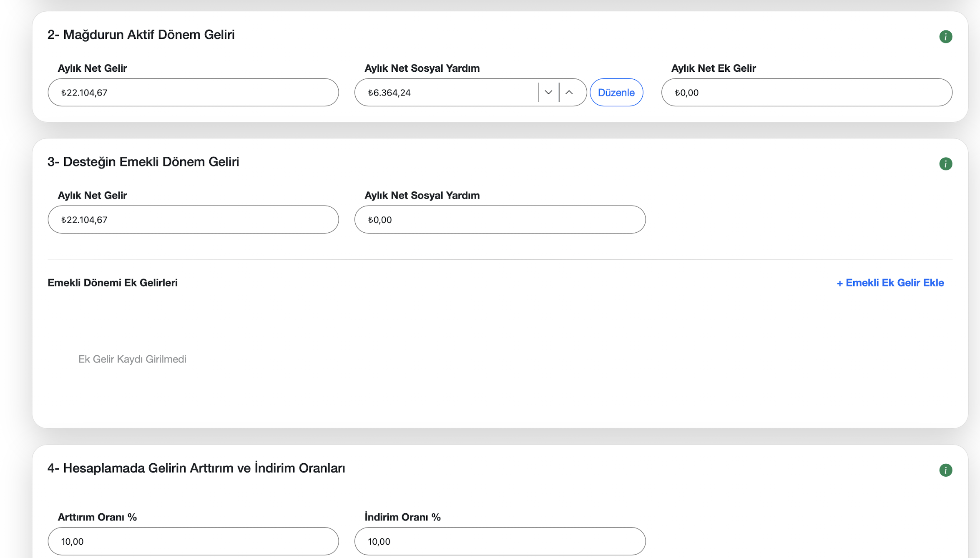This screenshot has height=558, width=980.
Task: Decrease Aylık Net Sosyal Yardım with down chevron
Action: [548, 92]
